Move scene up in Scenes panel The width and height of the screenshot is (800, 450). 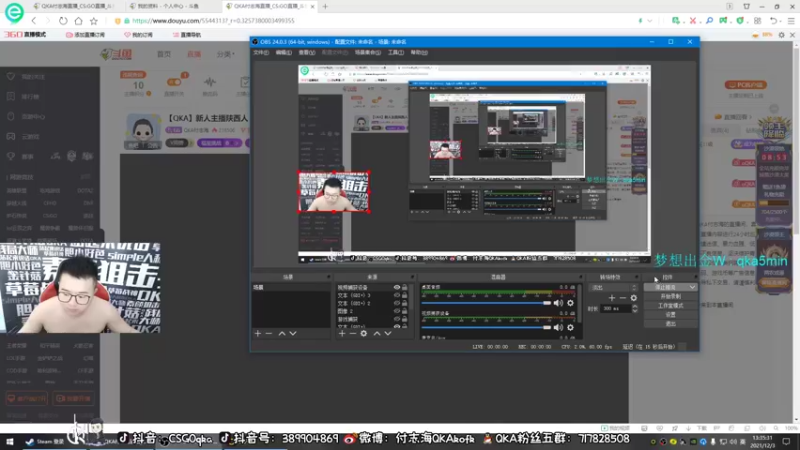282,333
